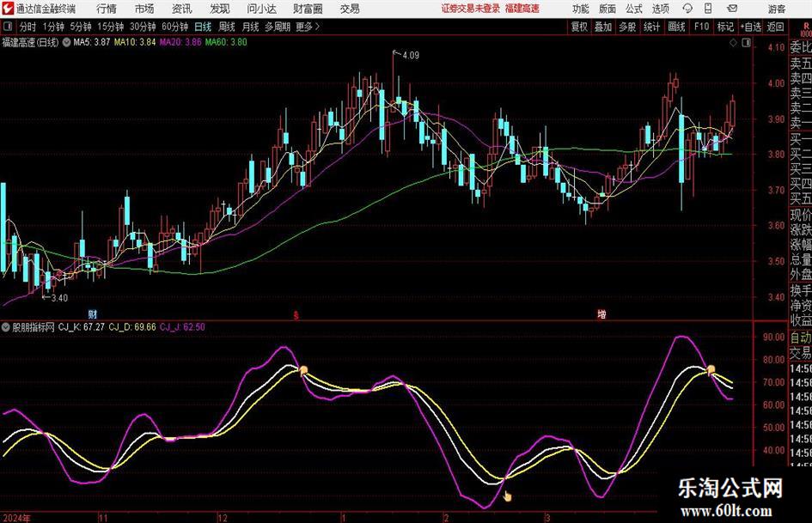Open the 交易 menu

350,9
